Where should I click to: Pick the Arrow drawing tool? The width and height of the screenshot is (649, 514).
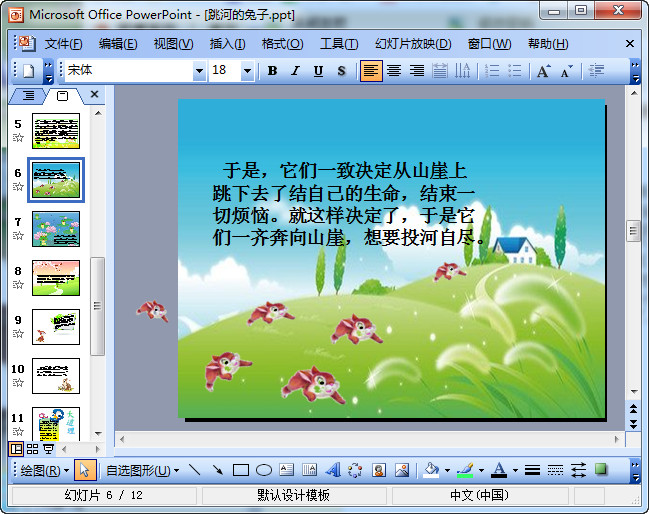[218, 470]
